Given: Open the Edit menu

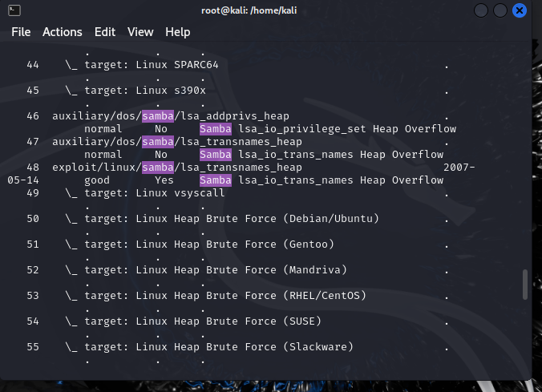Looking at the screenshot, I should coord(105,32).
